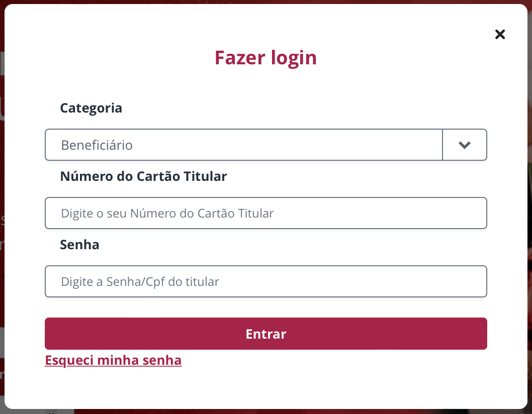
Task: Expand the Categoria dropdown chevron arrow
Action: pyautogui.click(x=465, y=145)
